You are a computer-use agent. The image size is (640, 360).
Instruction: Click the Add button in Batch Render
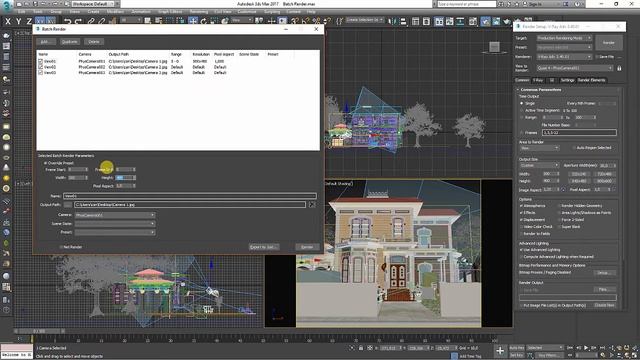tap(46, 42)
